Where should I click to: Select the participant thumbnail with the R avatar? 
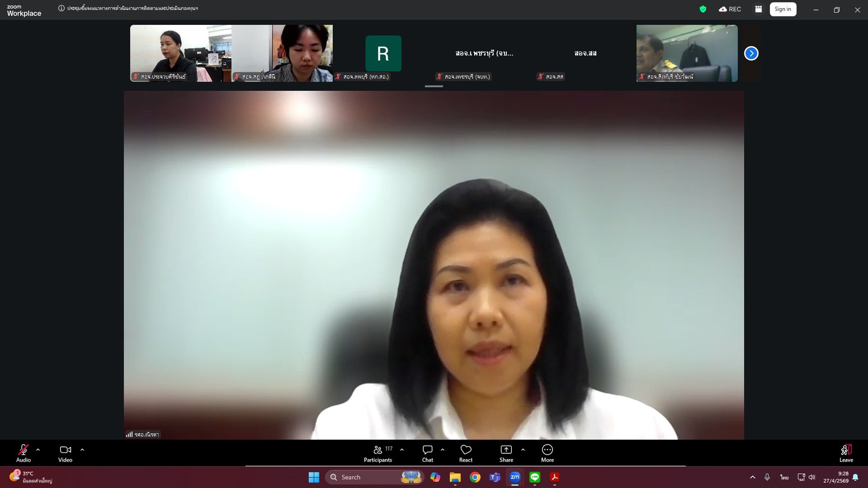[x=383, y=53]
